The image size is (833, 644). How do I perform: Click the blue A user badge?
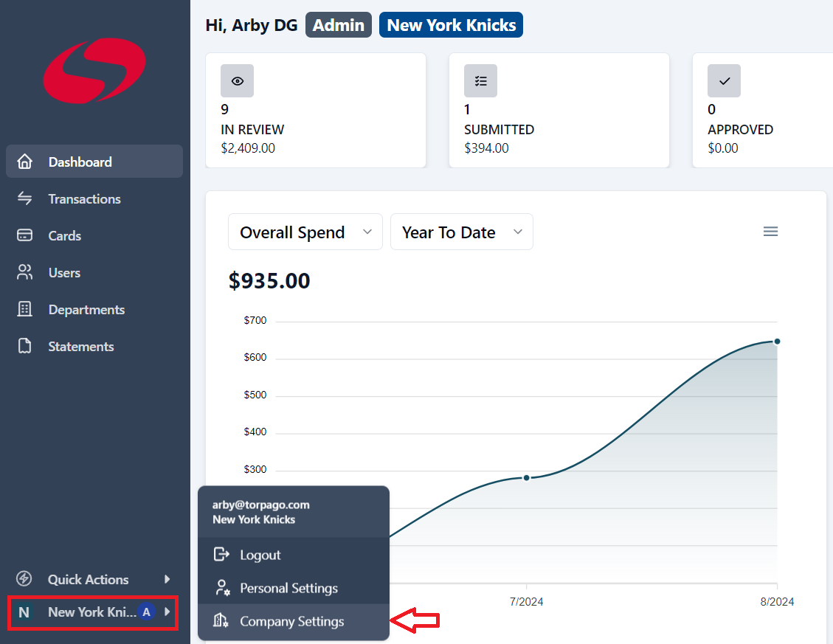(x=146, y=612)
